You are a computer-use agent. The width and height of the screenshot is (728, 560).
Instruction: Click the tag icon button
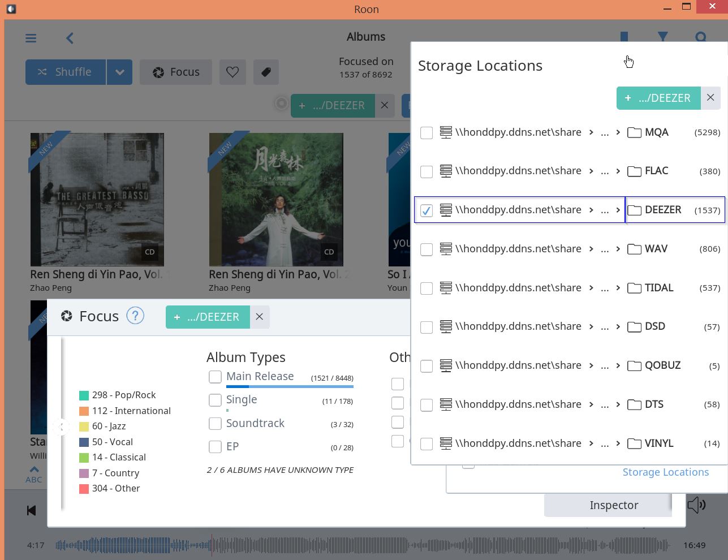[x=266, y=72]
